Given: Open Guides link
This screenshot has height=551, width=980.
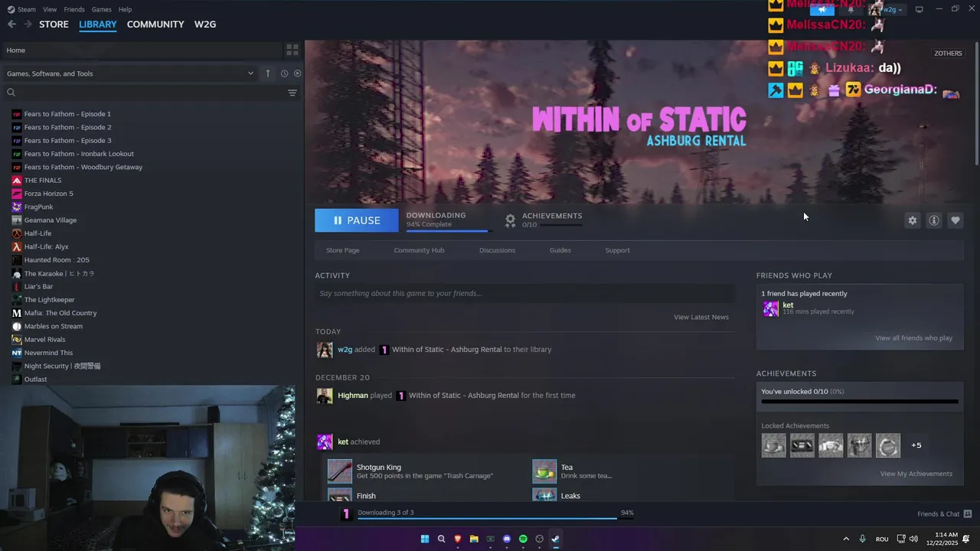Looking at the screenshot, I should [560, 250].
